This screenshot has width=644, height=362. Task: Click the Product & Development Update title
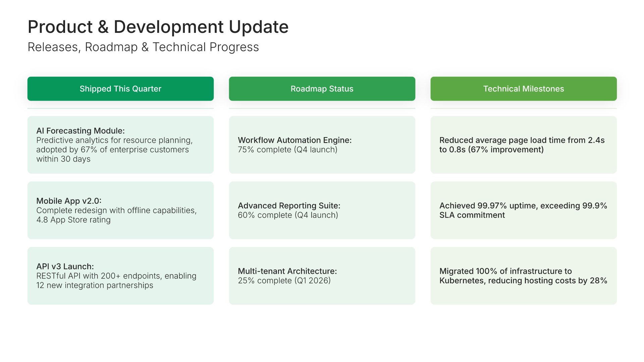[x=158, y=27]
